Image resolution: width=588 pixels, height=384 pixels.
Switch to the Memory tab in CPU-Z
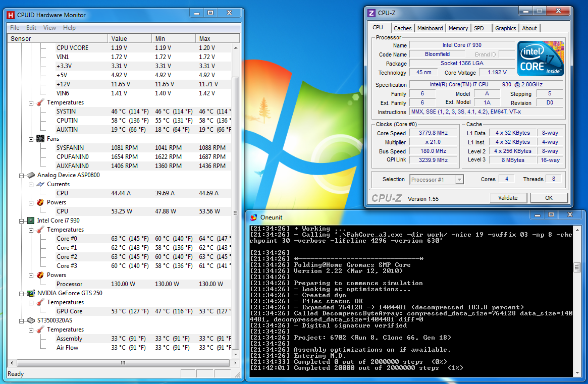click(x=458, y=28)
